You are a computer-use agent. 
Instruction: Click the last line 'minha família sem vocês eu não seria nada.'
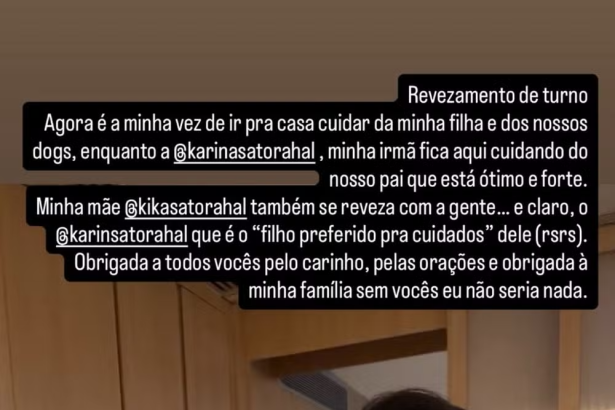coord(418,292)
